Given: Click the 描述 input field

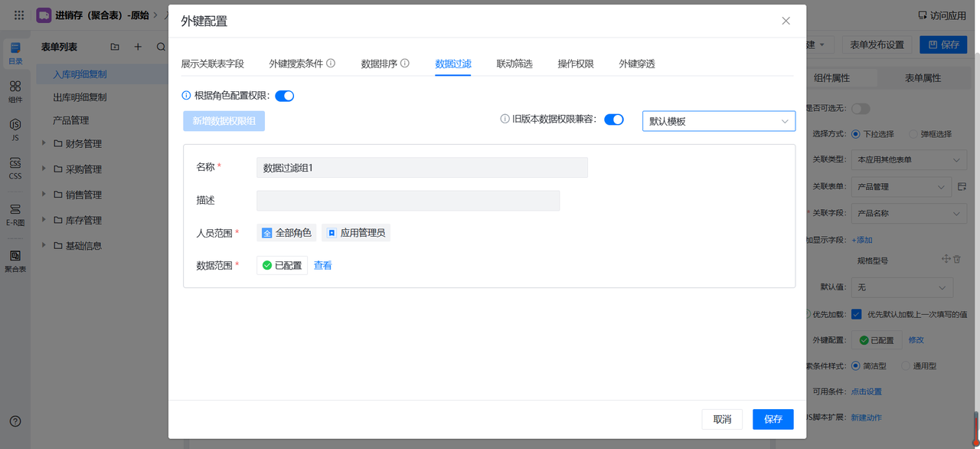Looking at the screenshot, I should tap(407, 201).
